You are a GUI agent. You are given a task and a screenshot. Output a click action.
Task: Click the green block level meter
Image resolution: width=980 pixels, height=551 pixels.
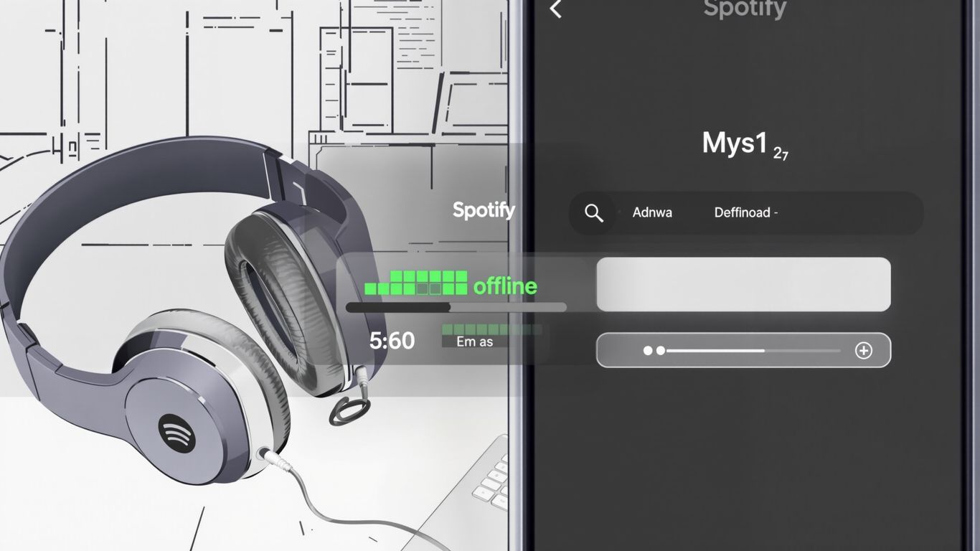(x=416, y=283)
